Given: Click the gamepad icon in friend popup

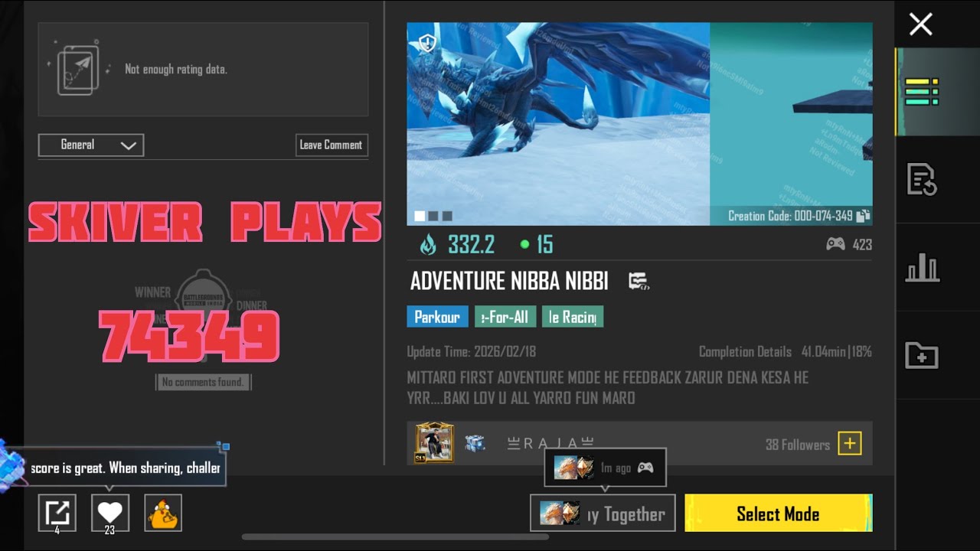Looking at the screenshot, I should [x=645, y=468].
